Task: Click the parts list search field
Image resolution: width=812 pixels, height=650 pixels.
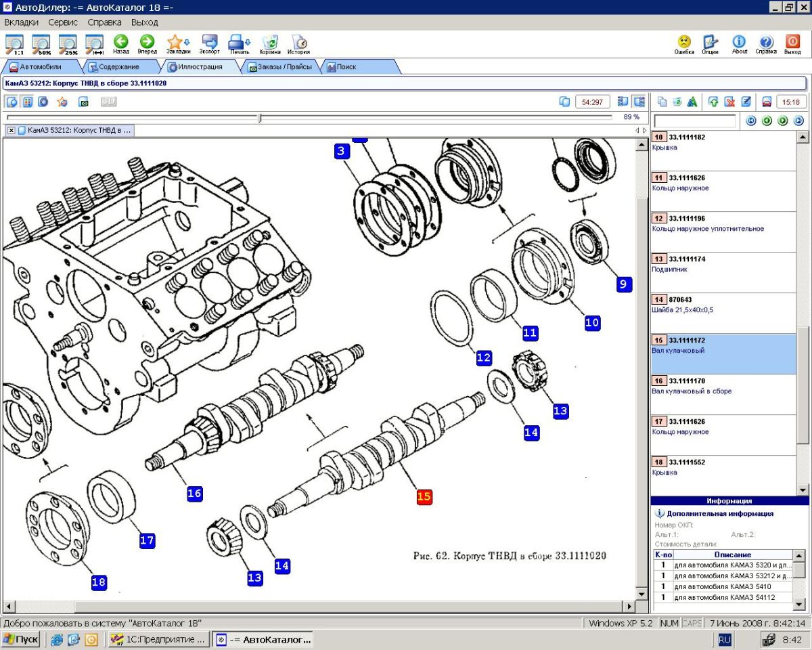Action: (695, 121)
